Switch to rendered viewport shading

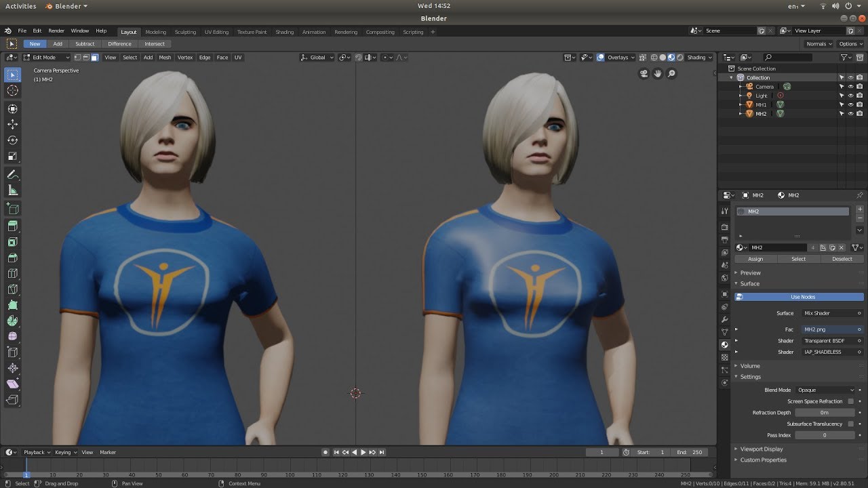click(679, 58)
